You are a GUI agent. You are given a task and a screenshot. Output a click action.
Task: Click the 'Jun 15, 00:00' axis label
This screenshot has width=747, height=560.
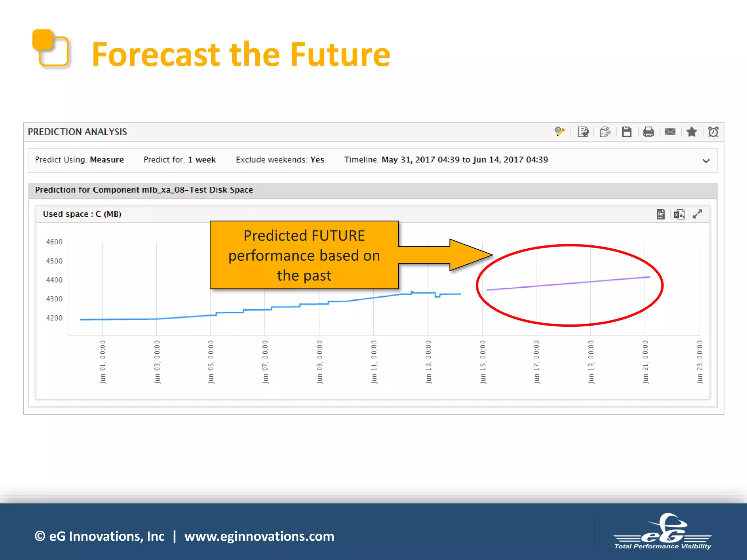pos(483,362)
